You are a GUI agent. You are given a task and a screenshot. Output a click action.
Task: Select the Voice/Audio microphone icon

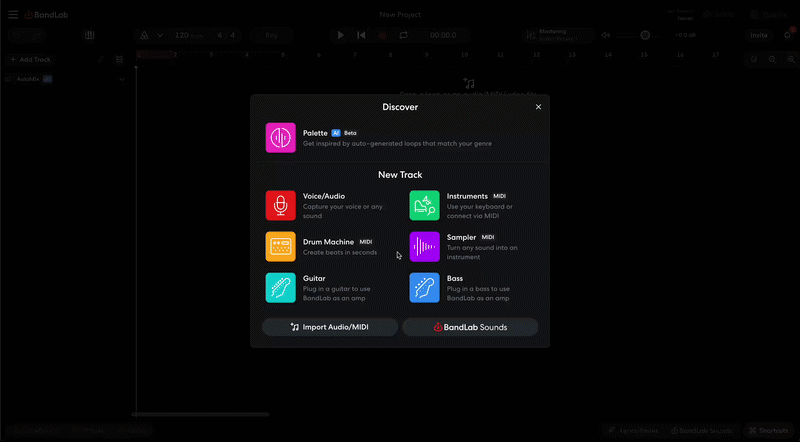tap(281, 205)
